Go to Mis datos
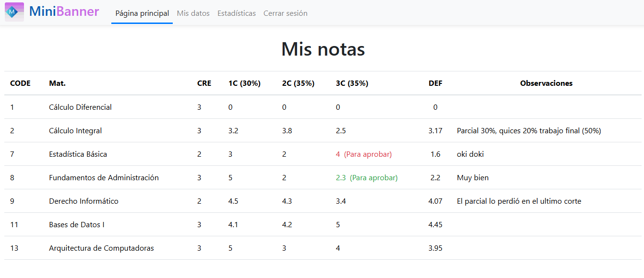 coord(193,13)
